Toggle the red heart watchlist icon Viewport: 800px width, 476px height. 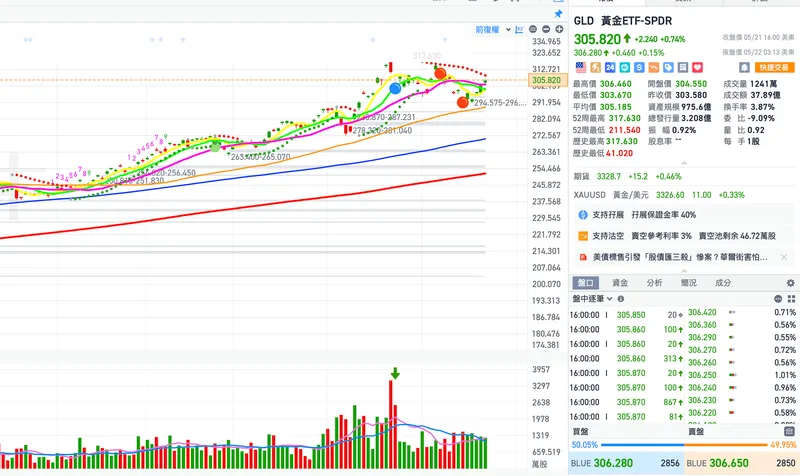tap(697, 67)
